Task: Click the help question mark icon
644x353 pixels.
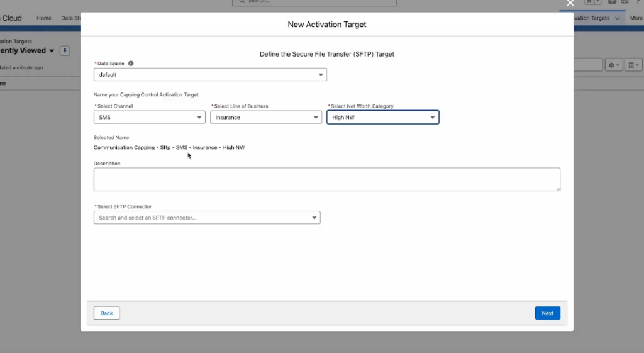Action: tap(639, 2)
